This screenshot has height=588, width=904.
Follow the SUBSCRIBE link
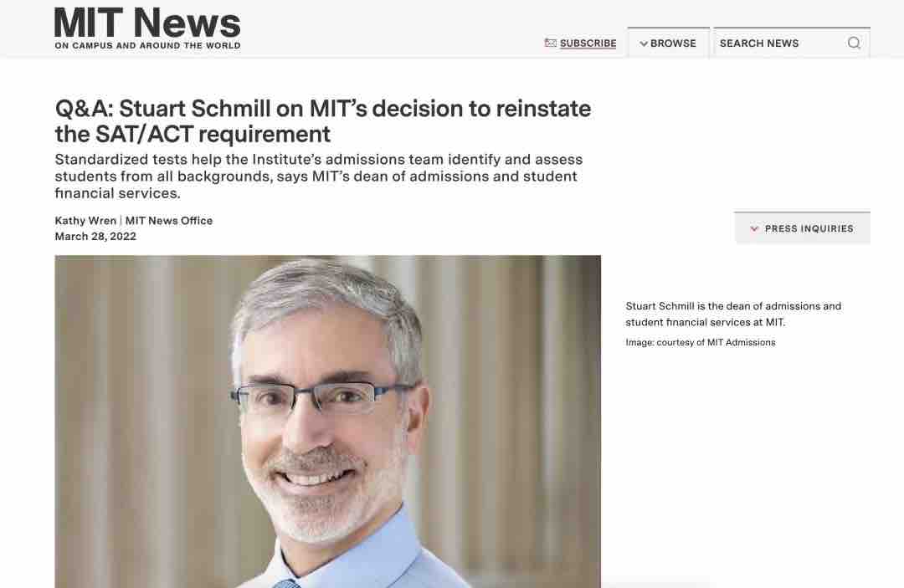point(588,43)
